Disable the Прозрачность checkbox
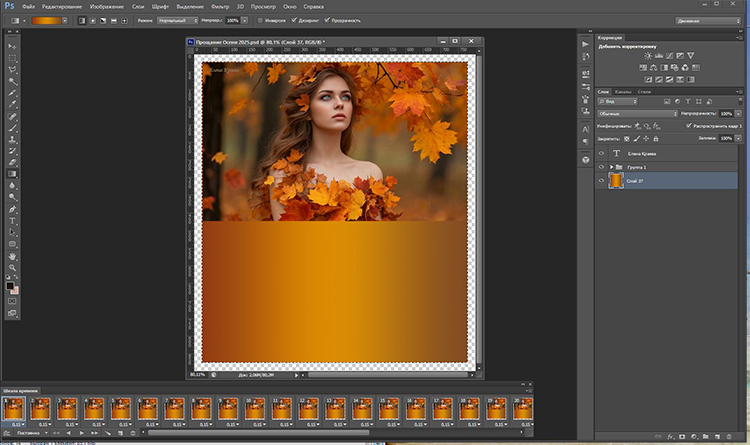Screen dimensions: 750x445 coord(325,20)
